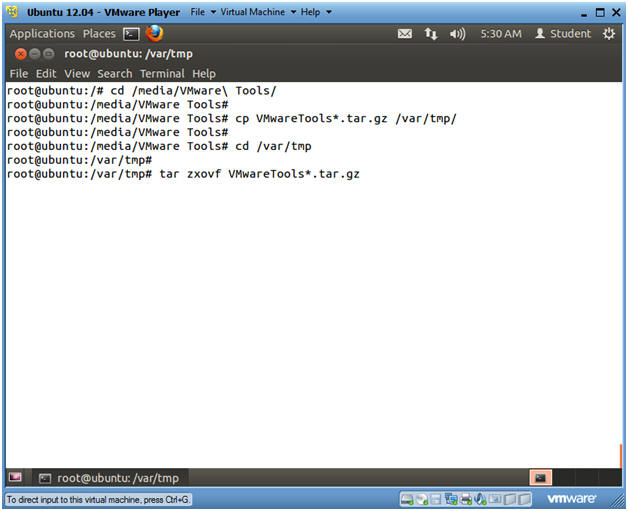Open Firefox web browser from the top panel
This screenshot has width=628, height=511.
click(x=154, y=33)
